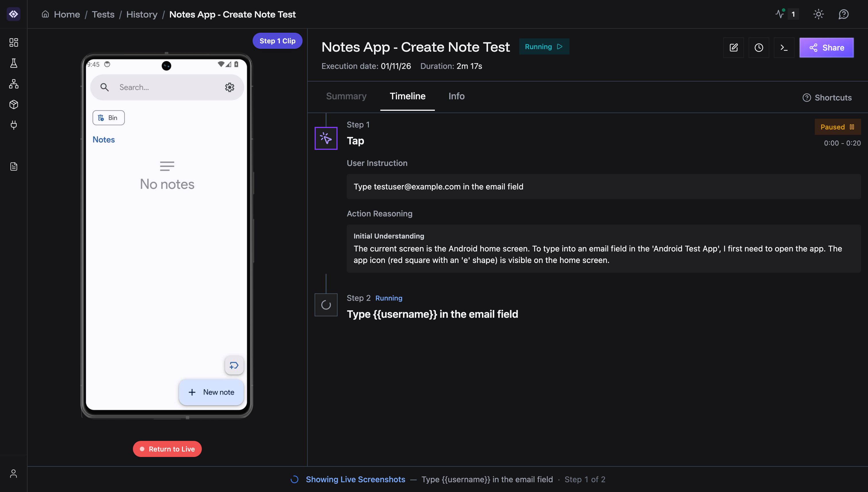Click the edit pencil icon near Share
Viewport: 868px width, 492px height.
click(734, 48)
